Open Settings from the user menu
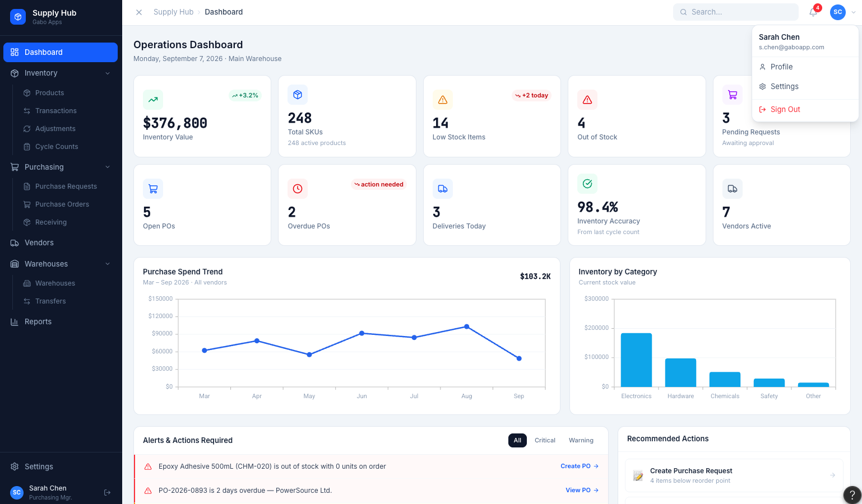The width and height of the screenshot is (862, 504). [x=805, y=86]
